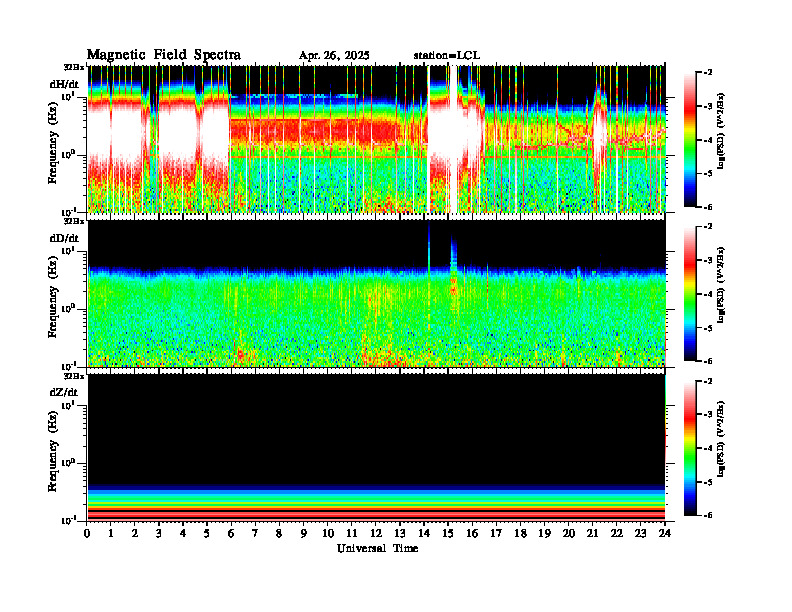Click the dD/dt panel label
Screen dimensions: 792x612
64,238
